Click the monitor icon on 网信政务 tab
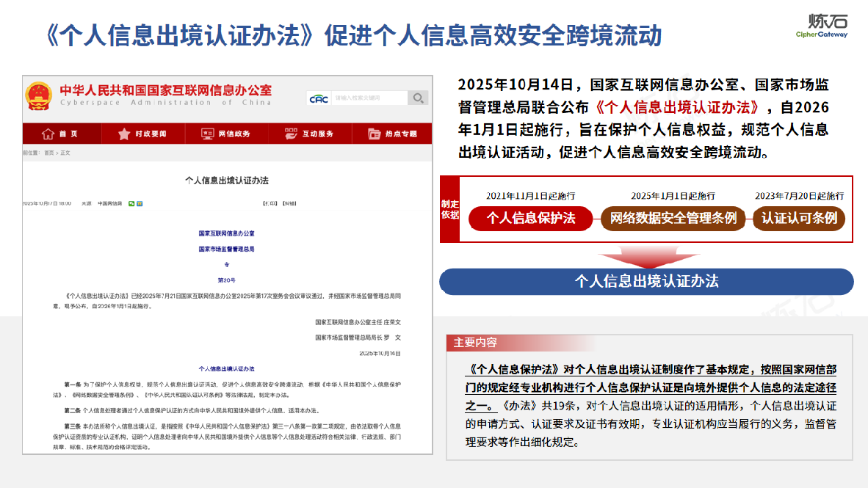The width and height of the screenshot is (868, 488). pyautogui.click(x=208, y=134)
